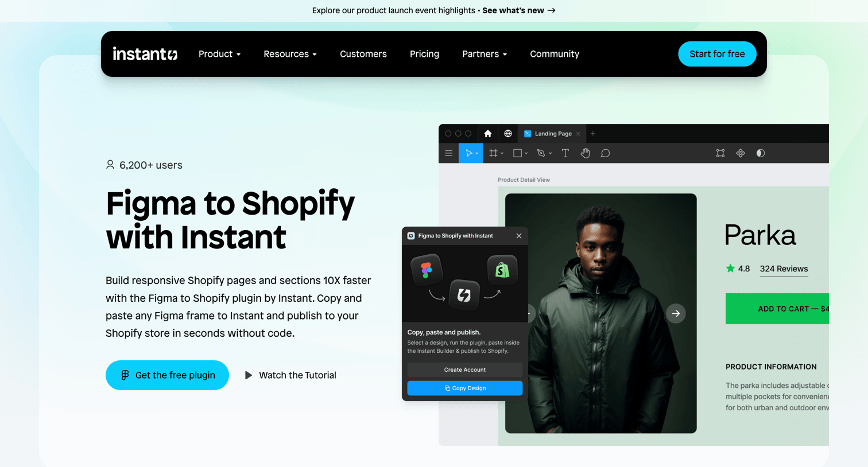Click the Create Account button

(x=465, y=370)
